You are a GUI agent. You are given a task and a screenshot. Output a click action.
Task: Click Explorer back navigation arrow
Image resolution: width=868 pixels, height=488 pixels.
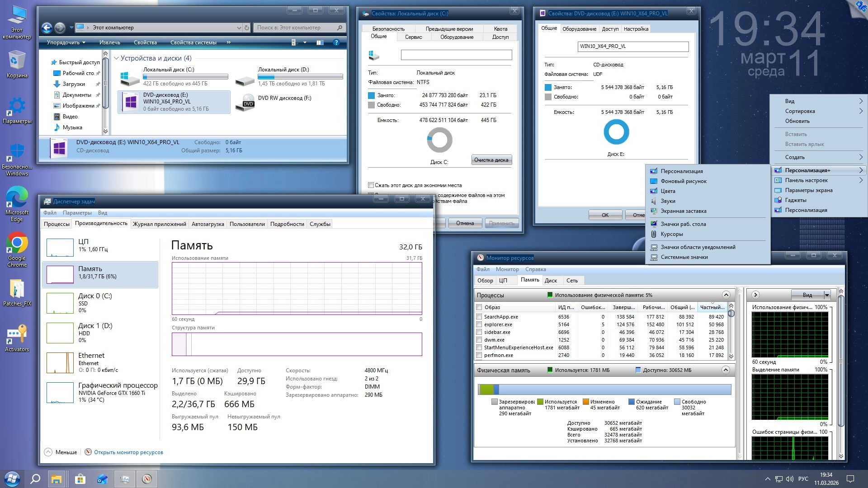[47, 28]
